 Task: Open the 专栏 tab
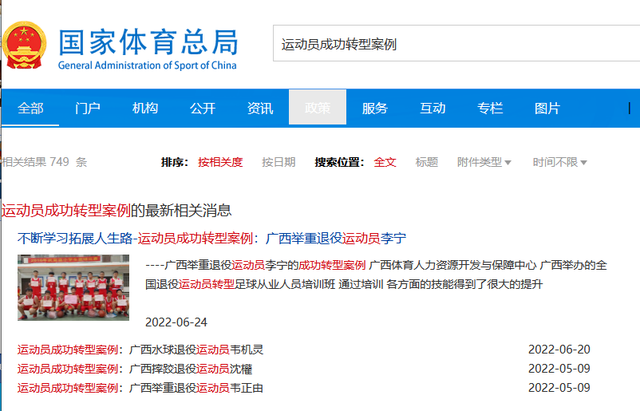(490, 108)
